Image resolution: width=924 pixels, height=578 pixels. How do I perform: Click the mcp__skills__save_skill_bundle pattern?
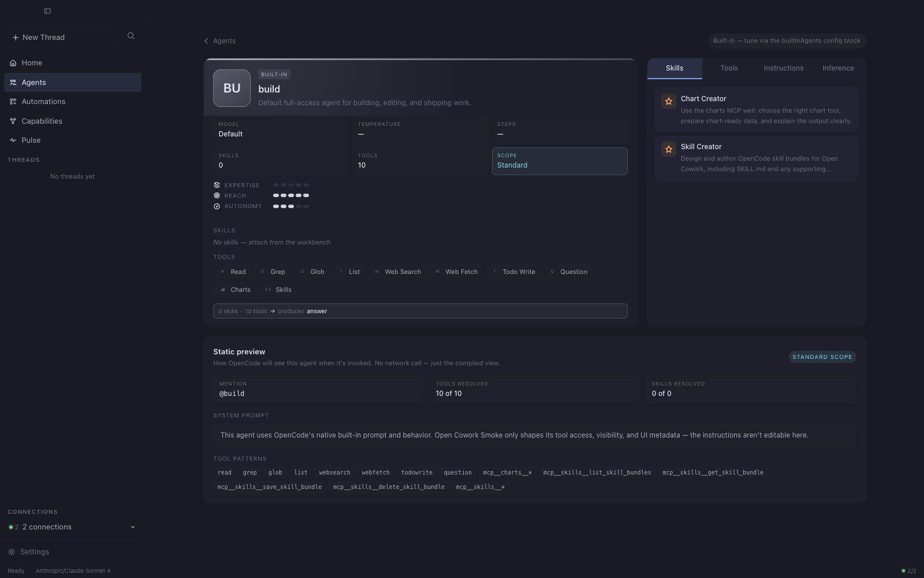(270, 487)
